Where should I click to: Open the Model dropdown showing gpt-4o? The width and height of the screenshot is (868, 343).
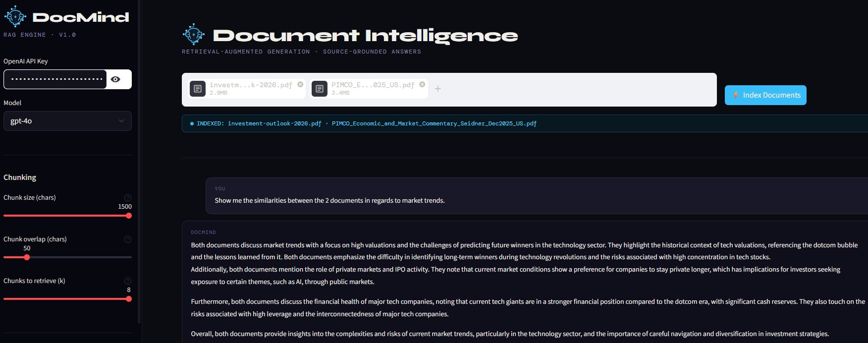click(x=67, y=121)
